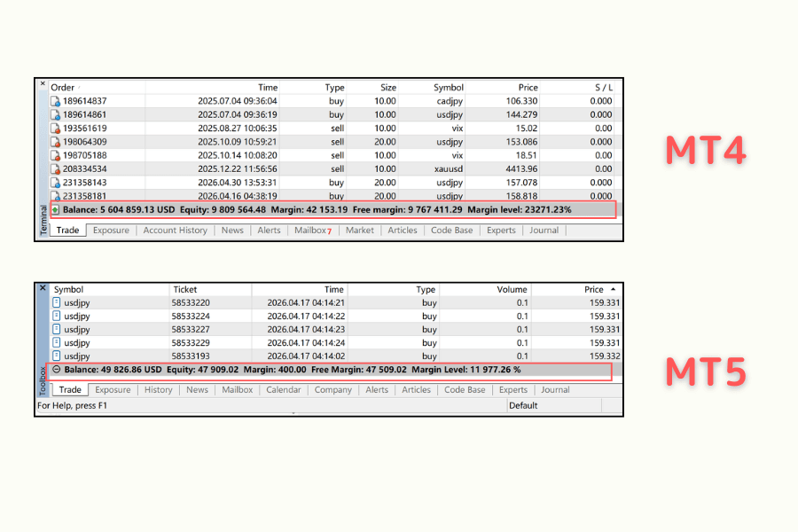Open MT4 Experts tab

click(x=501, y=231)
